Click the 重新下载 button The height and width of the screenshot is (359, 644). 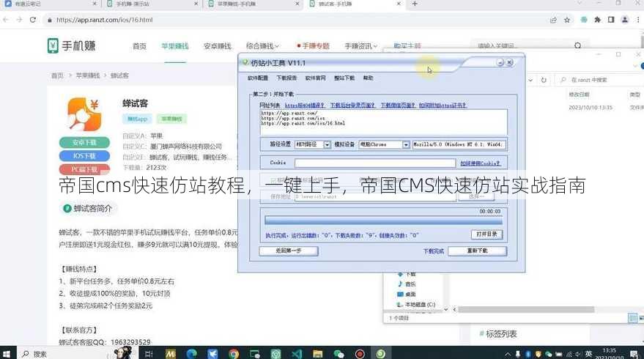(x=477, y=251)
